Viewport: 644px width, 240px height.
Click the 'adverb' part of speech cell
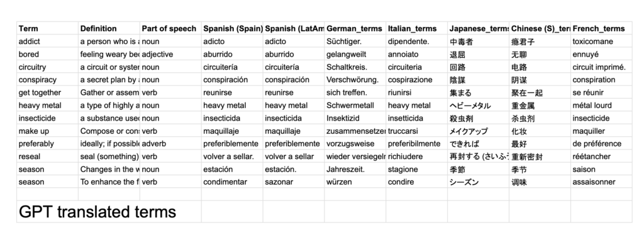pyautogui.click(x=170, y=144)
